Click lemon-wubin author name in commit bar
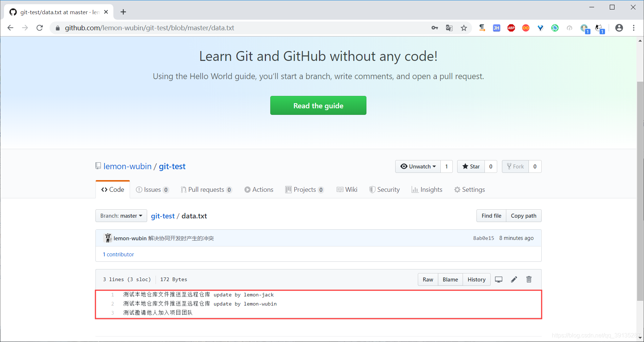 pyautogui.click(x=130, y=238)
